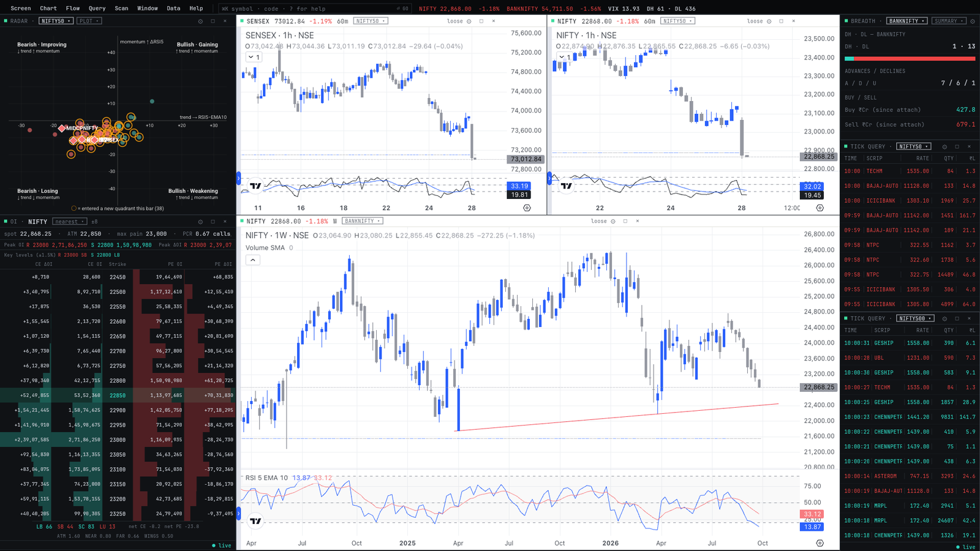This screenshot has height=551, width=980.
Task: Open second tick query NIFTY500 dropdown
Action: 915,319
